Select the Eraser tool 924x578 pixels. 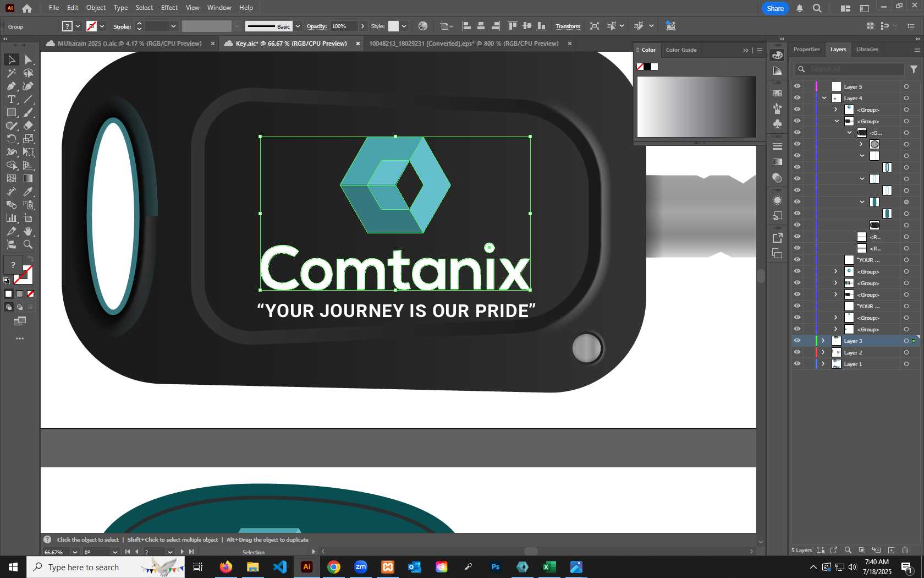[x=28, y=126]
